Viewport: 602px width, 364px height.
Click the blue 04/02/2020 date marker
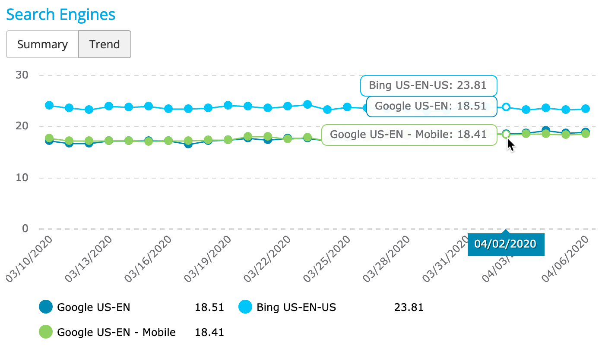point(505,244)
